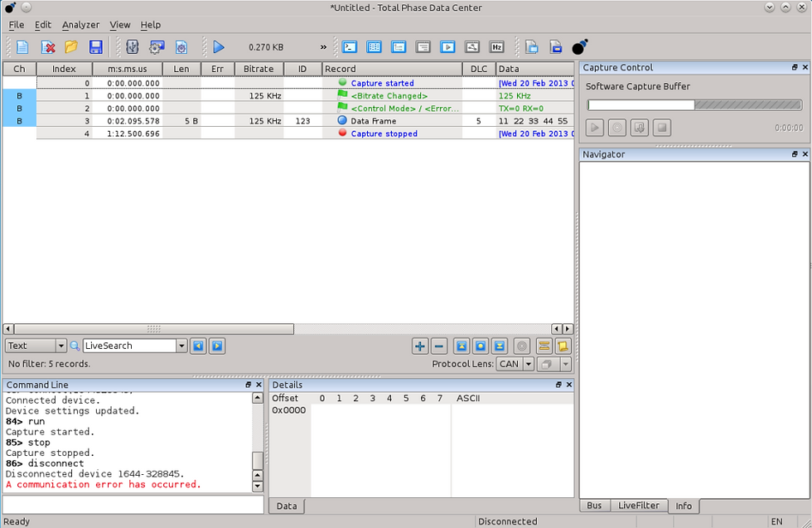This screenshot has height=528, width=812.
Task: Click the Ch column header
Action: click(19, 69)
